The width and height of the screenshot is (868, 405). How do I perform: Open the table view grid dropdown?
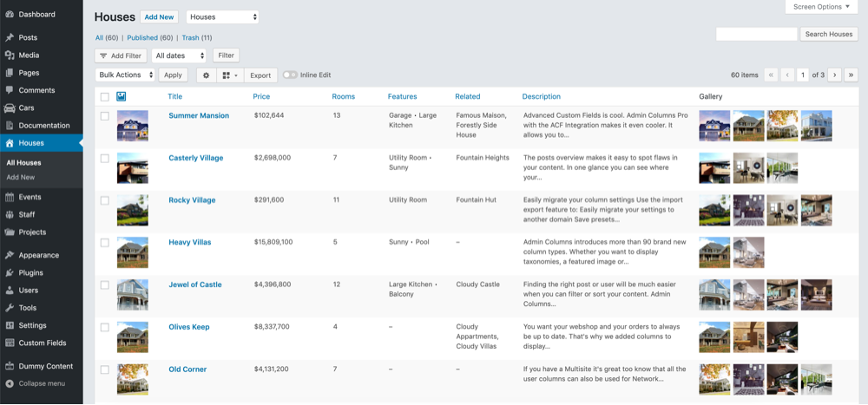tap(230, 75)
